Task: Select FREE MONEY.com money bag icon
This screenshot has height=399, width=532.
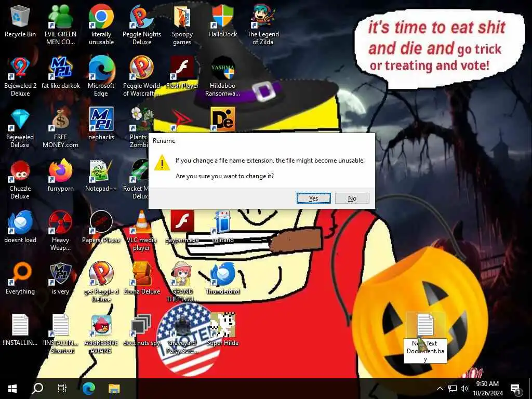Action: (60, 129)
